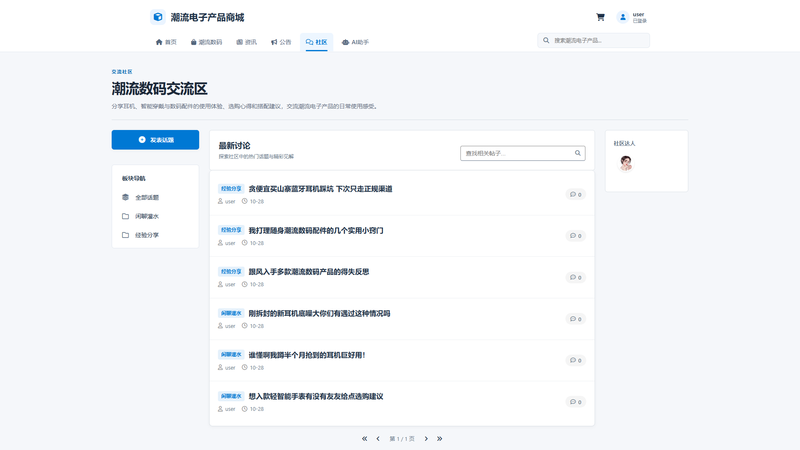Click comment count on 得失反思 post

(x=576, y=278)
